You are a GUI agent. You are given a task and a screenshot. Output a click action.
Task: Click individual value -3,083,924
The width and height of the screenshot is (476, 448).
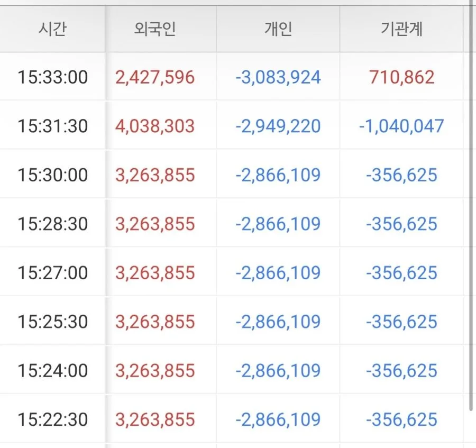(278, 77)
